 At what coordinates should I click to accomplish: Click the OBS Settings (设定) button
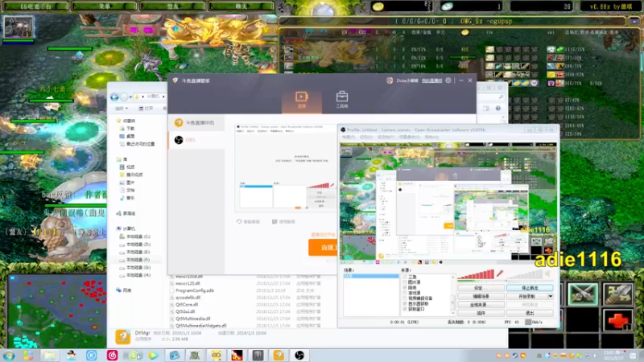(x=481, y=288)
